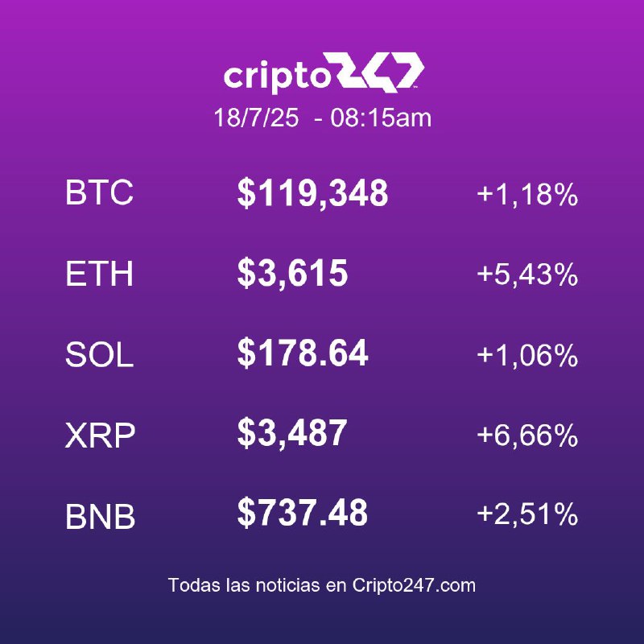Click the ETH change +5,43%
This screenshot has width=644, height=644.
coord(527,275)
